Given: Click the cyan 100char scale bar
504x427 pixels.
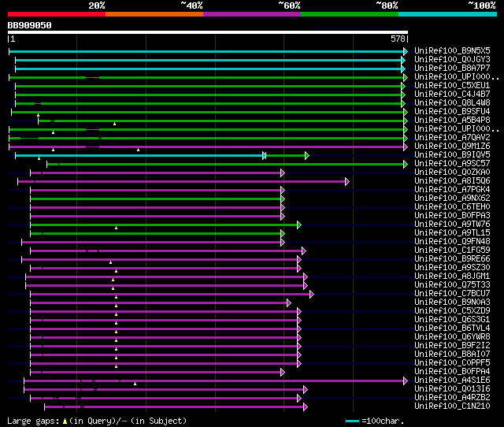Looking at the screenshot, I should point(352,421).
